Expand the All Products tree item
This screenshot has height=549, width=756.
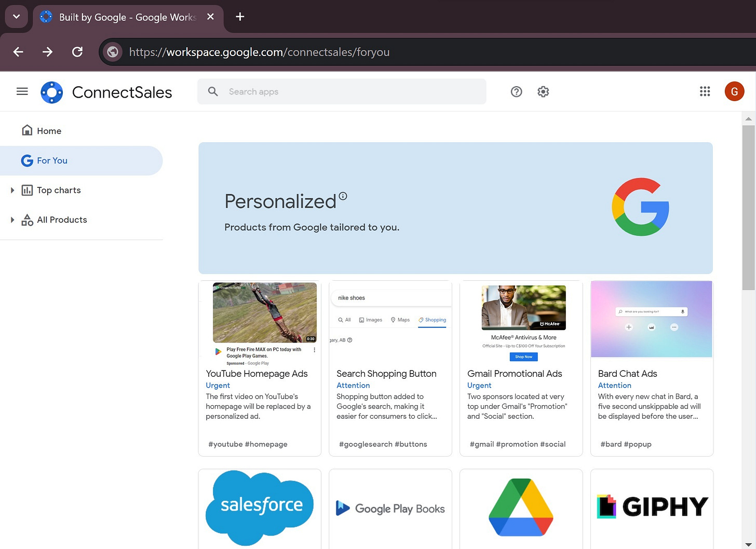pos(12,220)
